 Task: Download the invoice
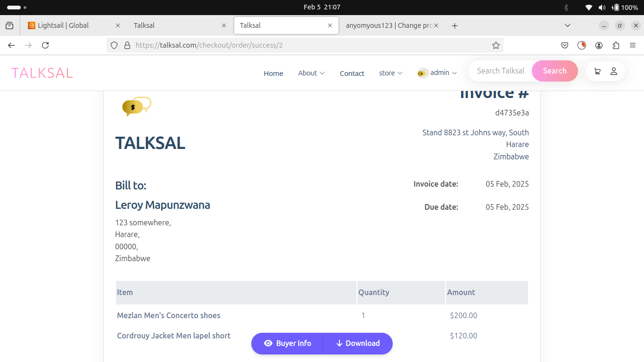click(x=358, y=343)
